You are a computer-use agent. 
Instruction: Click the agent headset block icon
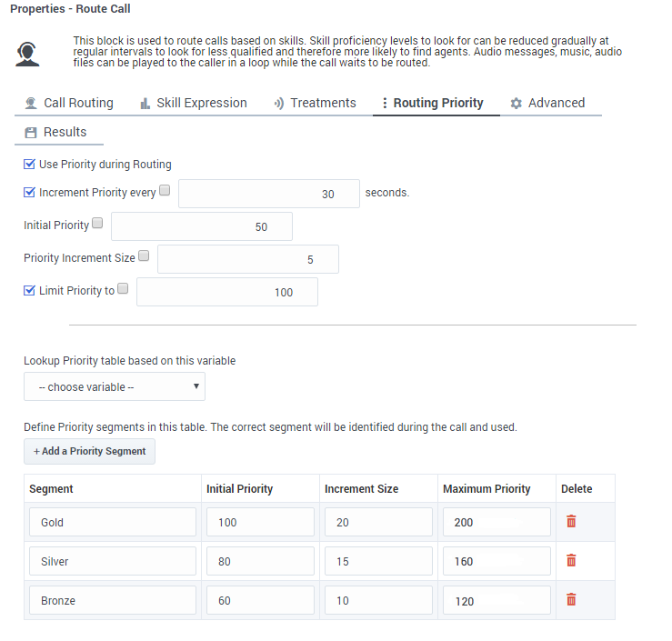click(28, 55)
